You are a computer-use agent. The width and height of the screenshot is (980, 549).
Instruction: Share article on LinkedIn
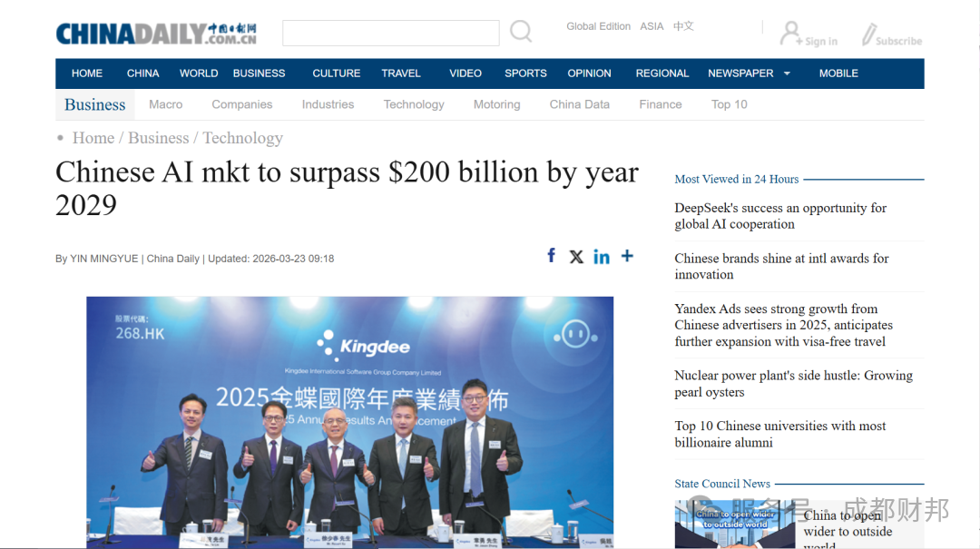pyautogui.click(x=602, y=257)
